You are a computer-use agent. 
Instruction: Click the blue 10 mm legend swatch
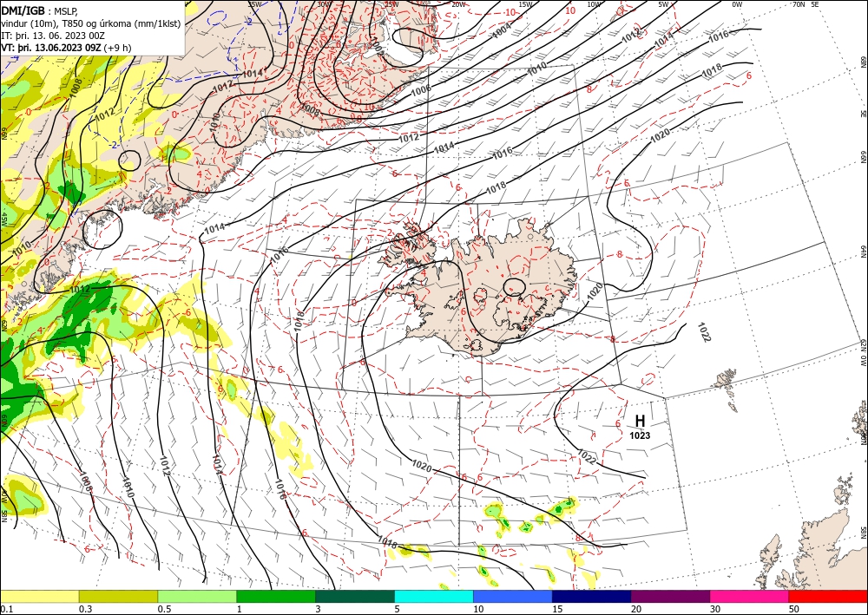(513, 596)
